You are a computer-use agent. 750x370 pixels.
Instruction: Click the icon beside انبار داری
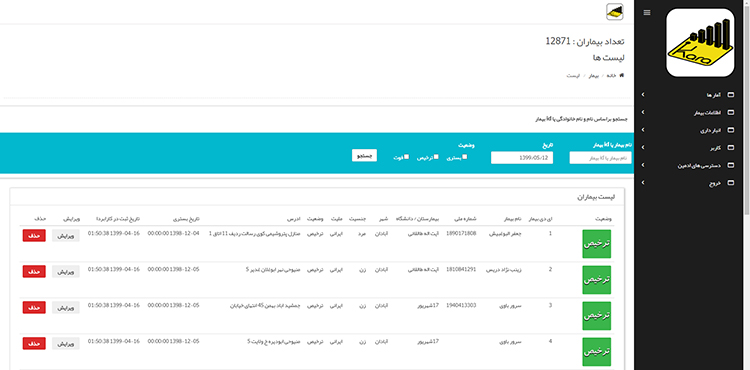pos(730,130)
